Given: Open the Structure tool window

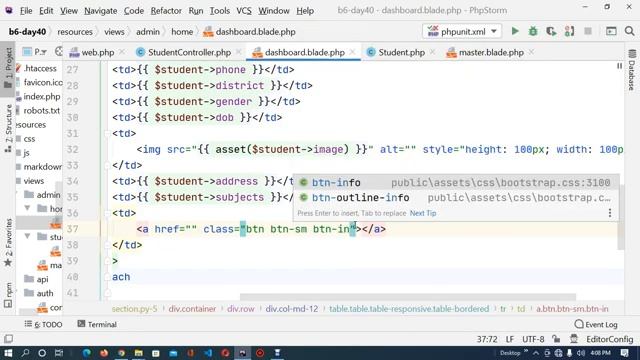Looking at the screenshot, I should coord(8,129).
